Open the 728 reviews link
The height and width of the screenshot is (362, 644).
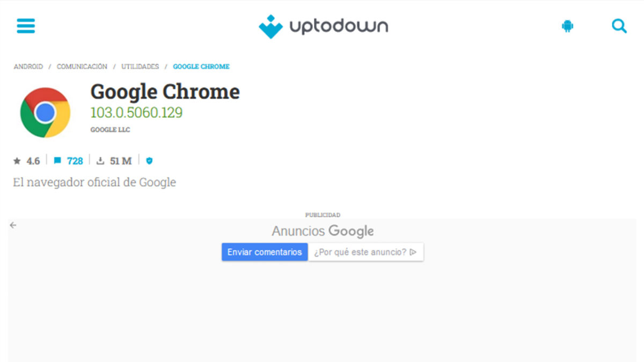pos(75,161)
